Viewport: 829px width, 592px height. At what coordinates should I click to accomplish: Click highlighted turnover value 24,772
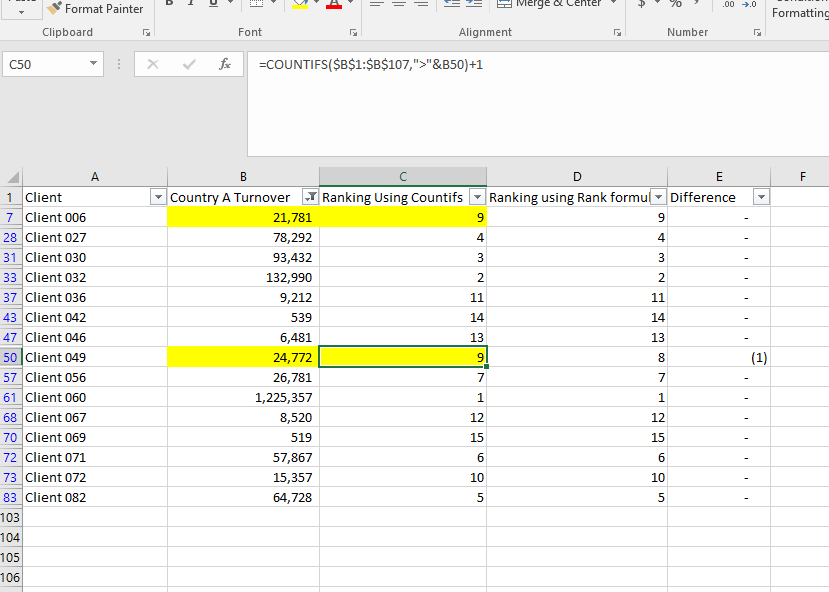tap(243, 358)
